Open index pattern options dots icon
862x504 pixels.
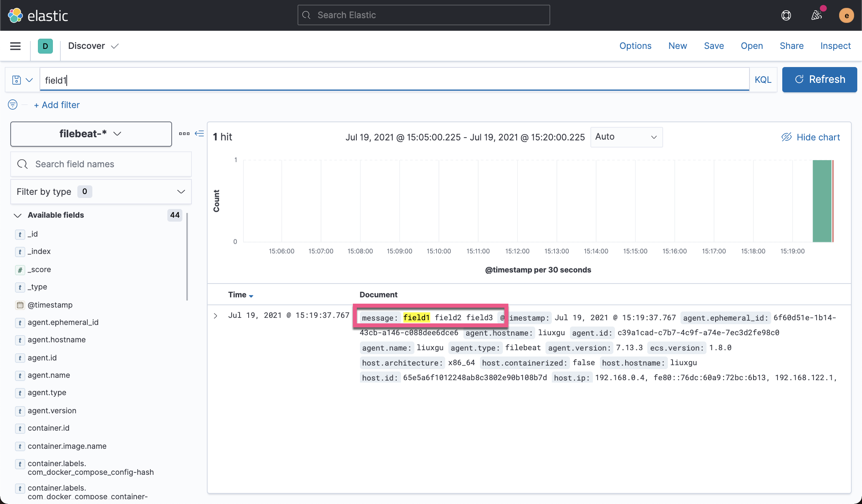pos(184,134)
